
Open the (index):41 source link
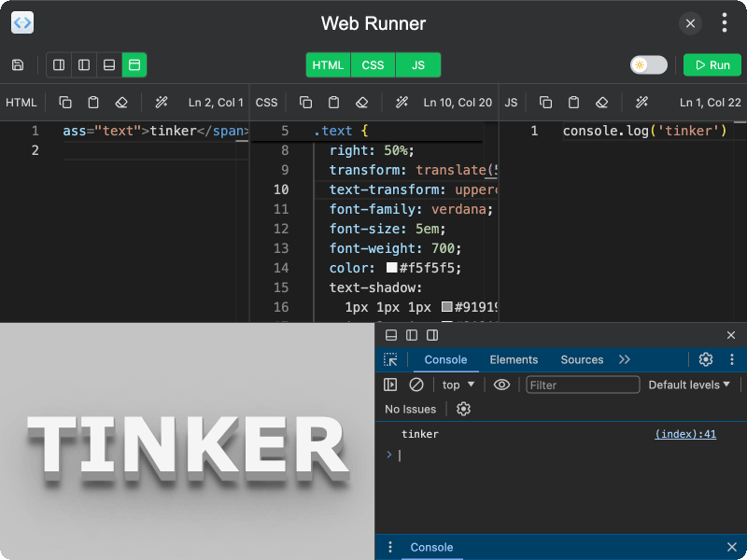pos(685,434)
